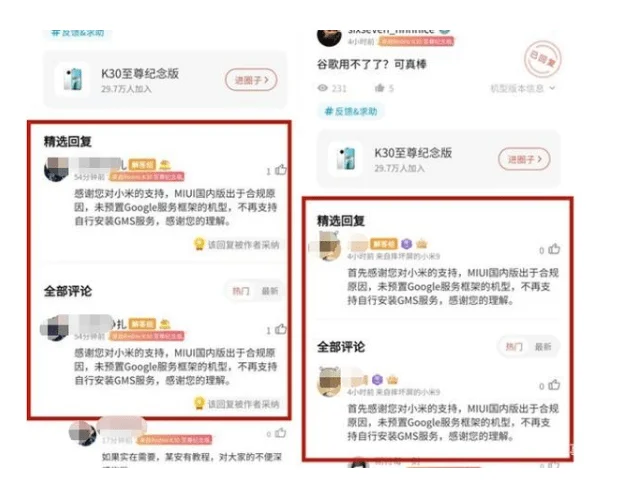Like the left comment under 全部评论
The width and height of the screenshot is (639, 490).
(281, 329)
